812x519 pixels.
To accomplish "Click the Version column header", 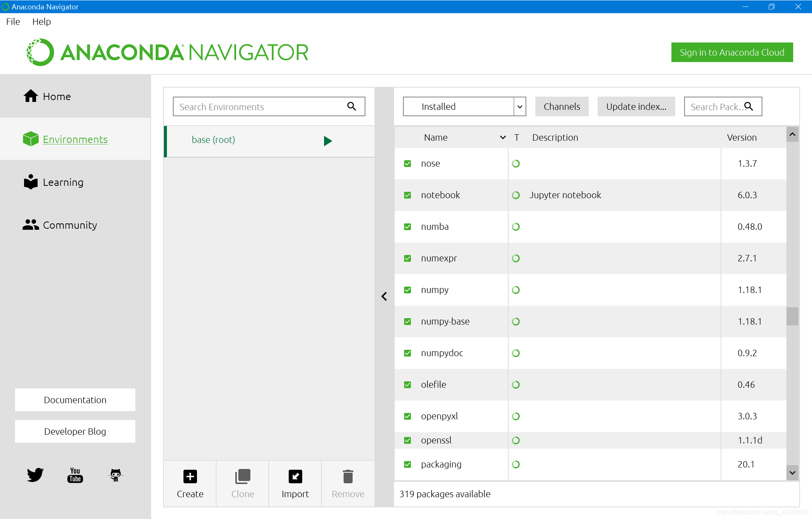I will [x=742, y=138].
